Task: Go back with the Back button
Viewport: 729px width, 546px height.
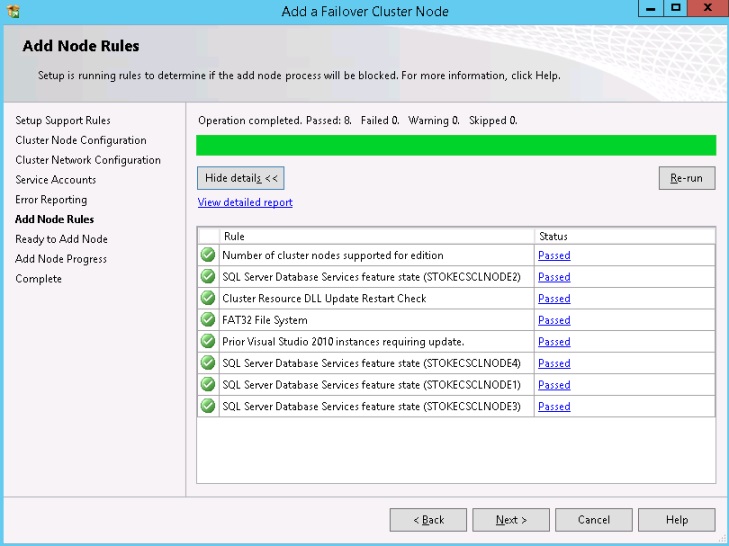Action: coord(428,519)
